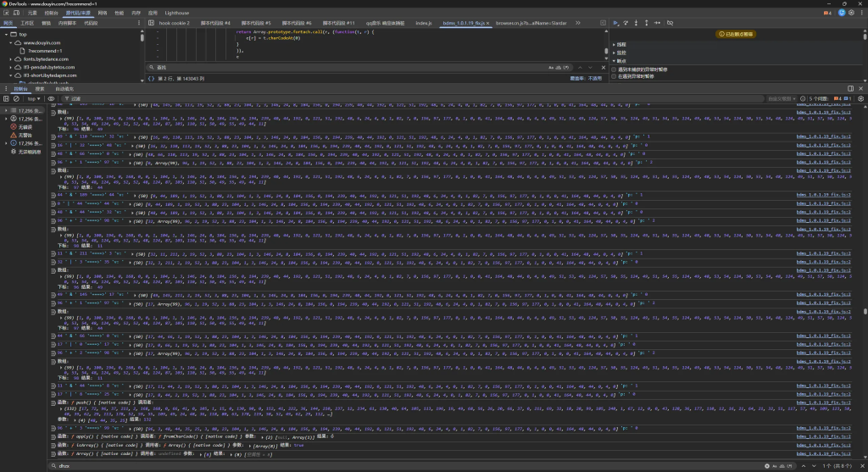868x472 pixels.
Task: Open live expression eye icon
Action: point(53,98)
